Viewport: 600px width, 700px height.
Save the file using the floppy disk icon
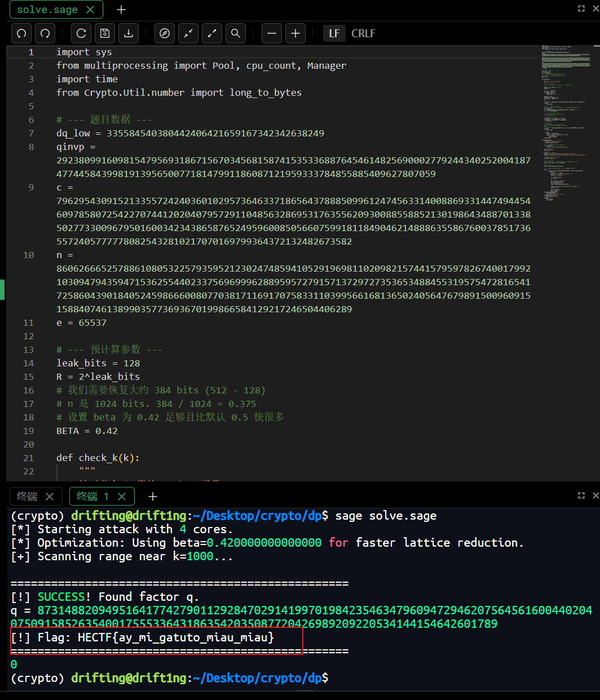[x=104, y=33]
